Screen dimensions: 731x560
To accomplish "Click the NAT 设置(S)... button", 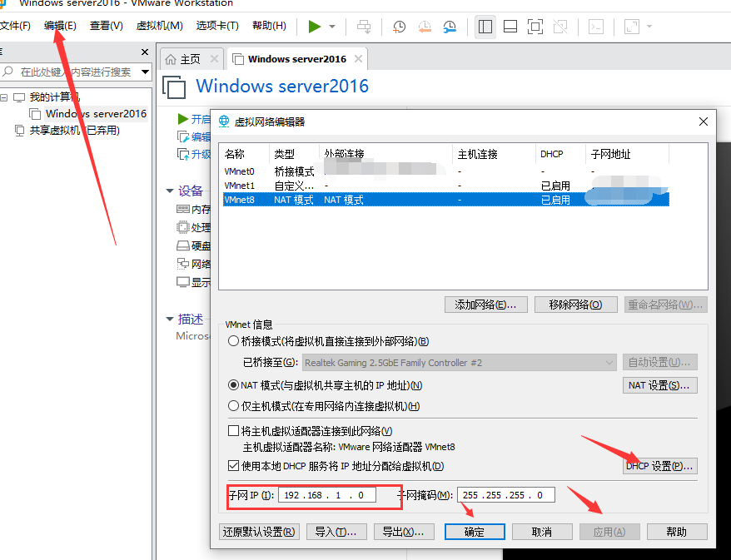I will pos(659,385).
